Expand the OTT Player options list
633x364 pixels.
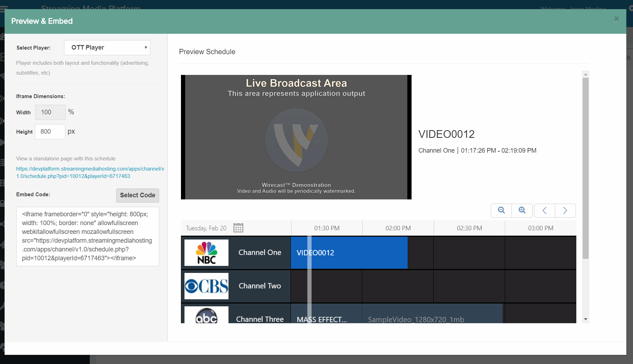click(x=145, y=47)
